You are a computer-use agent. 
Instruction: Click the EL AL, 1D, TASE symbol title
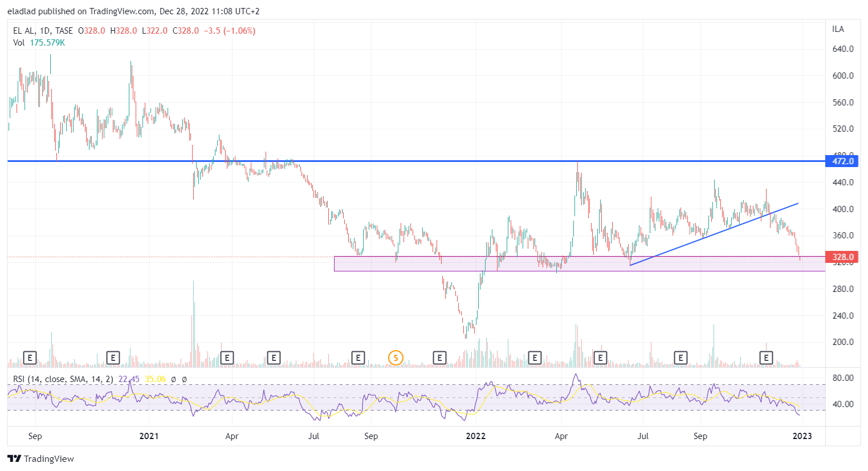pos(43,31)
